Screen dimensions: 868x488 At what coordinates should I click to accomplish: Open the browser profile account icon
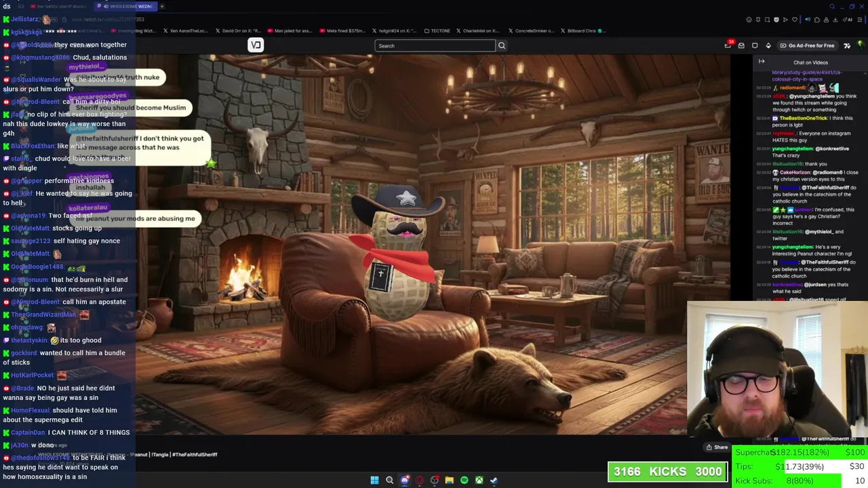826,20
